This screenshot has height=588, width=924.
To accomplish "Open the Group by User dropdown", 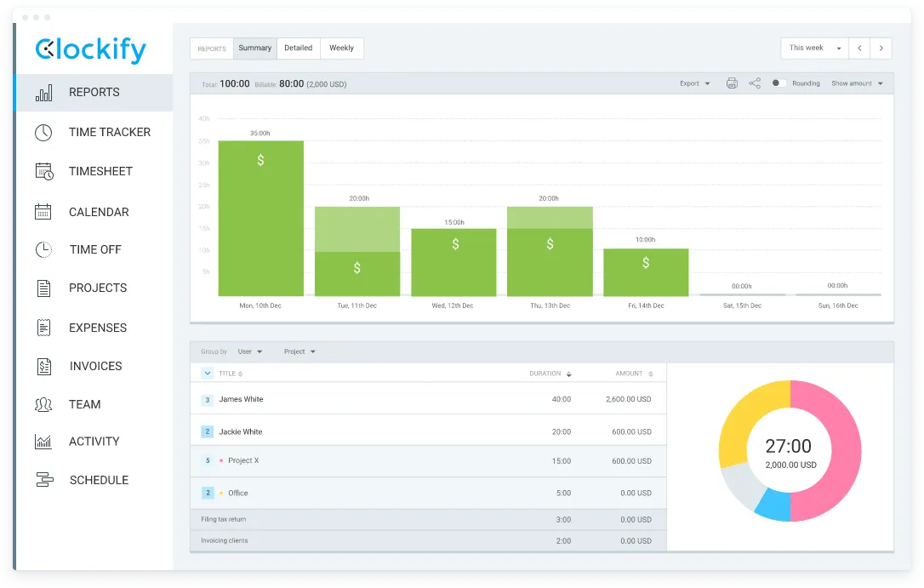I will pos(250,351).
